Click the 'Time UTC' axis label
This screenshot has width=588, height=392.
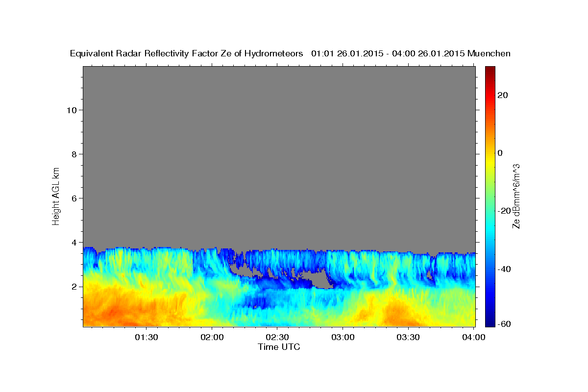(279, 347)
